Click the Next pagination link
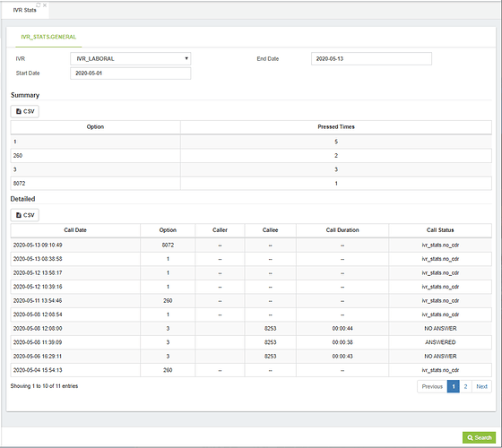502x448 pixels. [x=481, y=386]
